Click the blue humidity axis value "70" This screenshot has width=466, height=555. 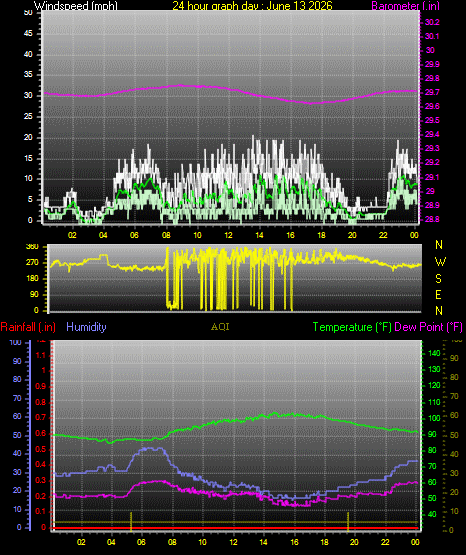click(x=17, y=398)
